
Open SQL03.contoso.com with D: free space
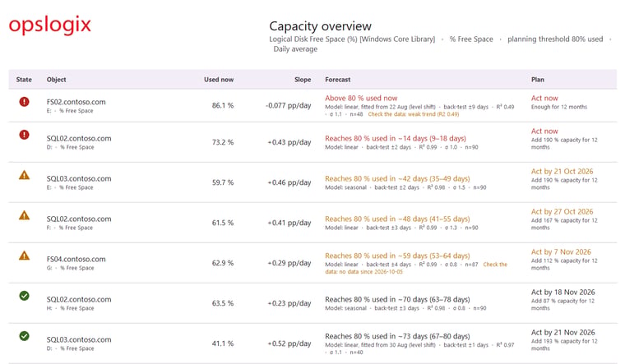pos(79,339)
